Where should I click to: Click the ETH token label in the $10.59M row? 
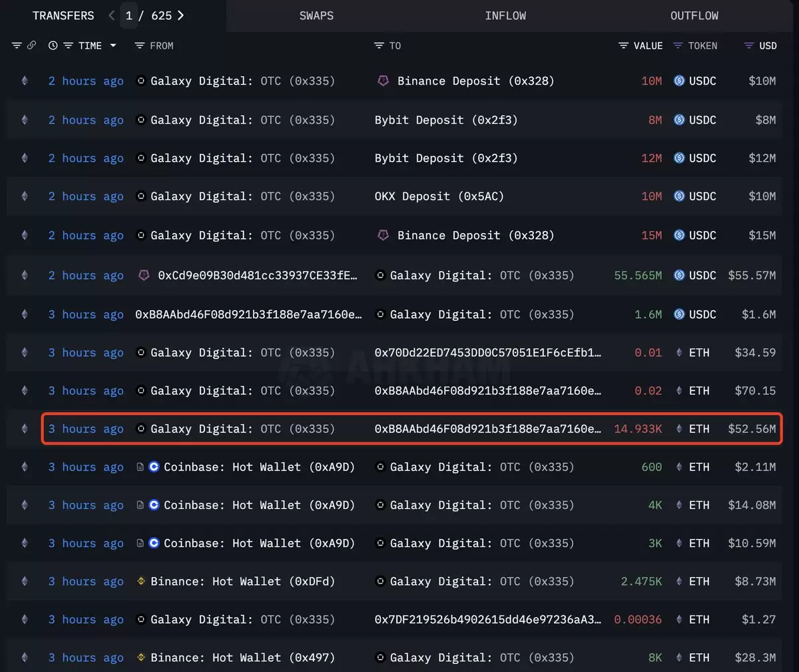699,543
